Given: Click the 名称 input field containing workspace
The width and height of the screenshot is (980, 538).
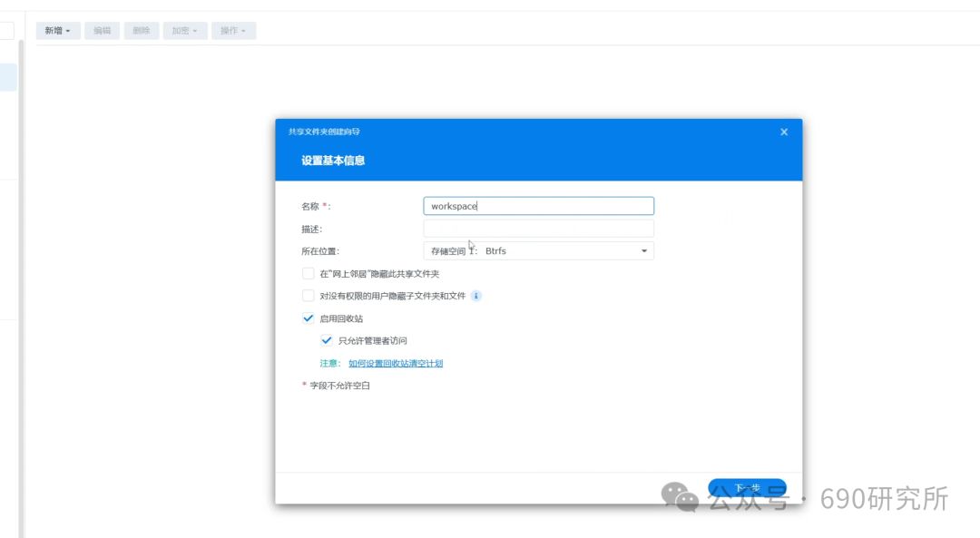Looking at the screenshot, I should pyautogui.click(x=538, y=206).
